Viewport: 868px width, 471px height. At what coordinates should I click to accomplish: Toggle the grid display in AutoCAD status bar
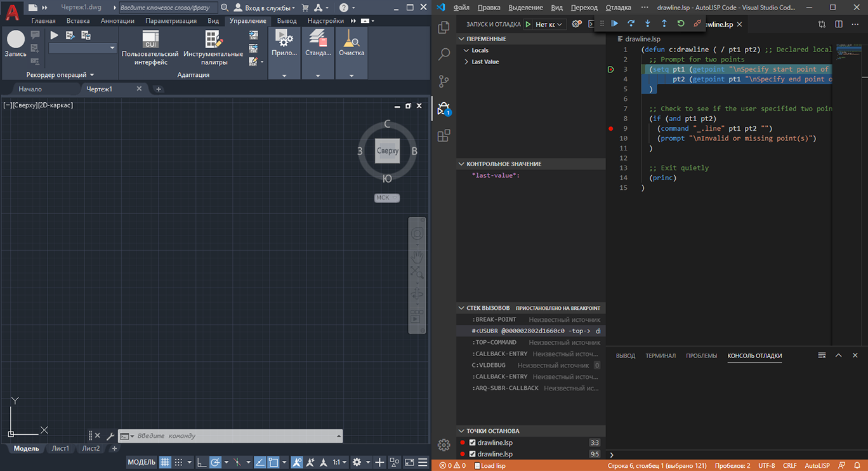tap(164, 462)
